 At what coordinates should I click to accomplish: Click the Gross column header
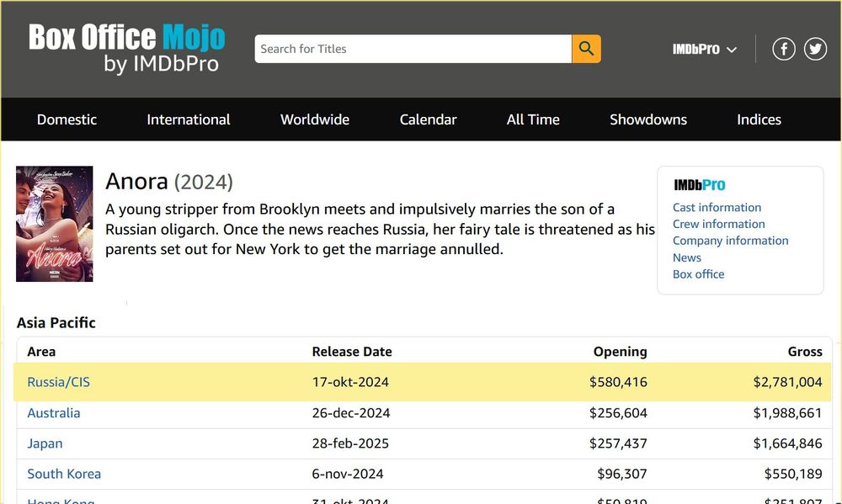[805, 352]
